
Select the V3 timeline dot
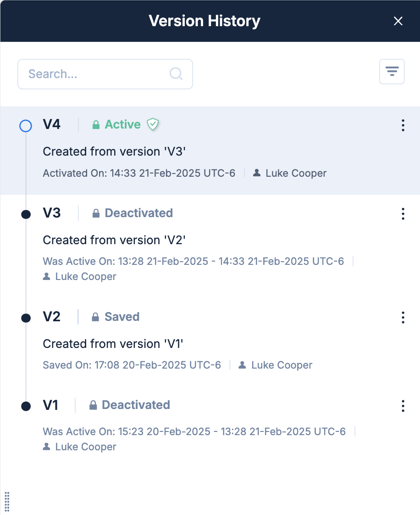click(x=26, y=214)
